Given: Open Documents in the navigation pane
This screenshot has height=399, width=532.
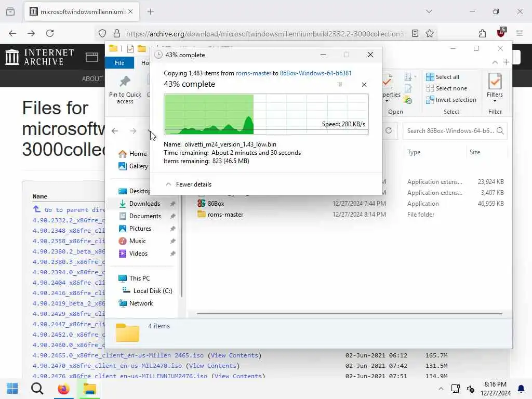Looking at the screenshot, I should (140, 216).
